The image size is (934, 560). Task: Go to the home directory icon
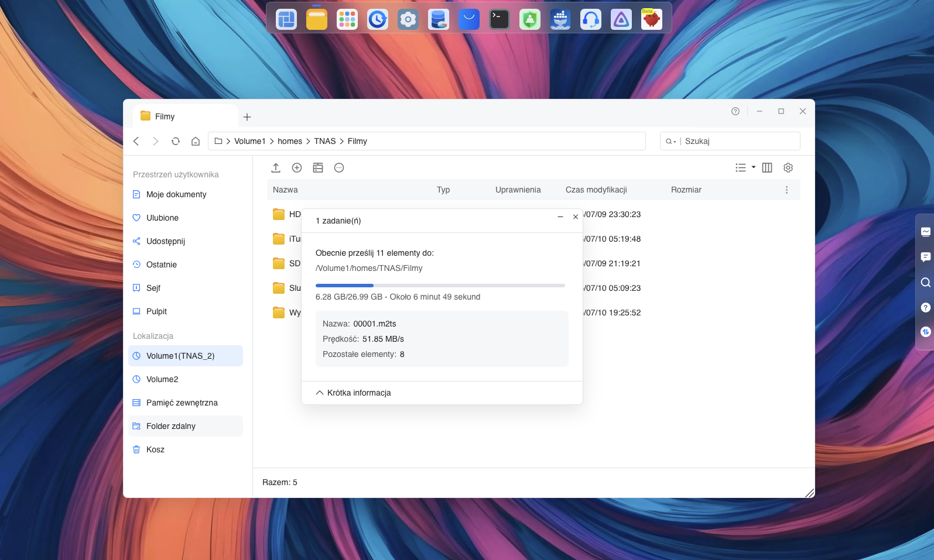196,141
